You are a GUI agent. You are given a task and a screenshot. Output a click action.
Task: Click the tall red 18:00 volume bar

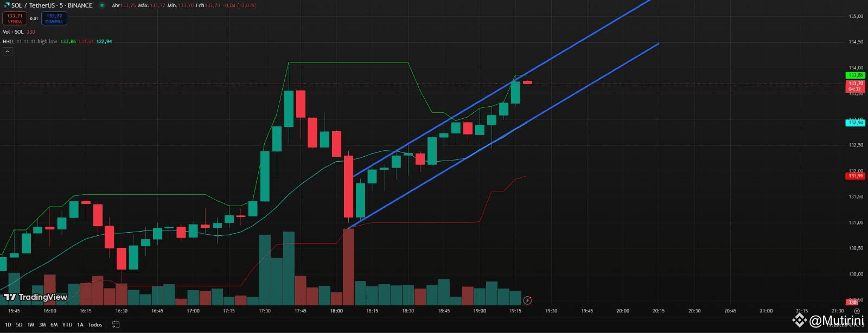pos(348,266)
